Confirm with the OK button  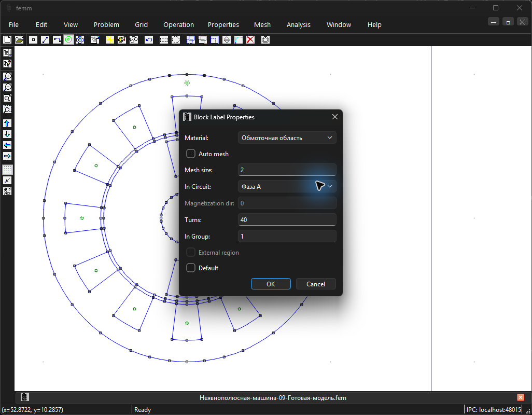point(271,284)
